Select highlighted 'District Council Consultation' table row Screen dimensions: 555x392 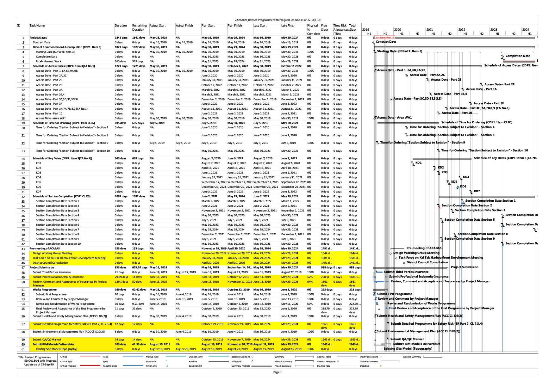click(x=50, y=263)
